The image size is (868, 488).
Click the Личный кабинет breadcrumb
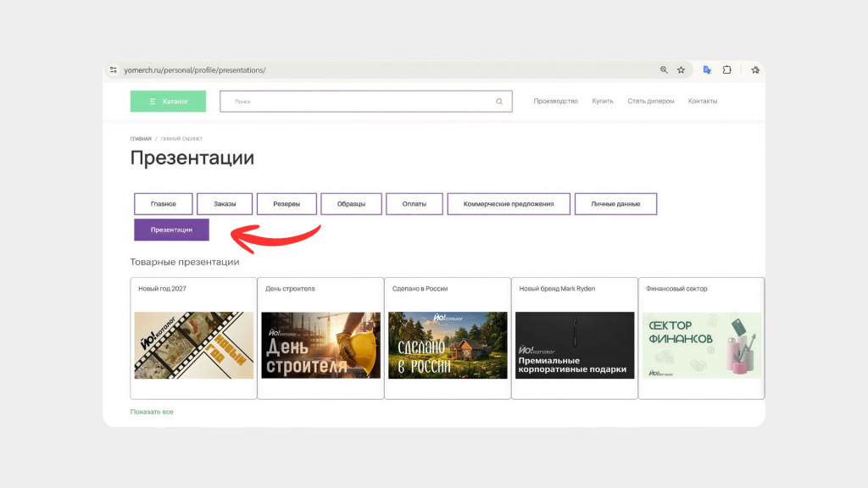click(x=181, y=139)
